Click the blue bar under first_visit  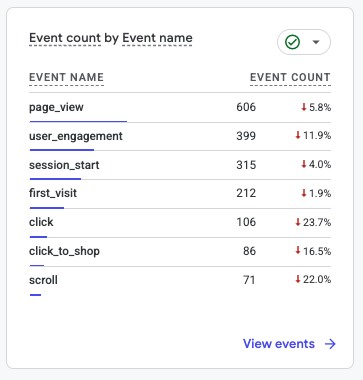(x=47, y=208)
